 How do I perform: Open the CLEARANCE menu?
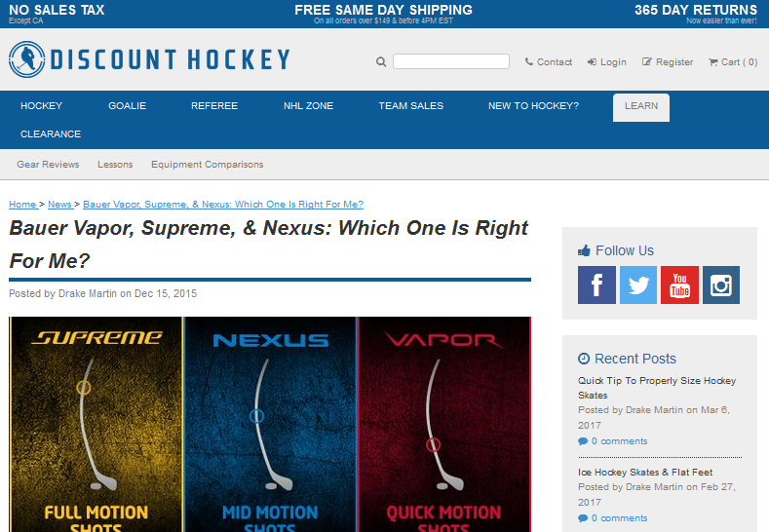[51, 133]
